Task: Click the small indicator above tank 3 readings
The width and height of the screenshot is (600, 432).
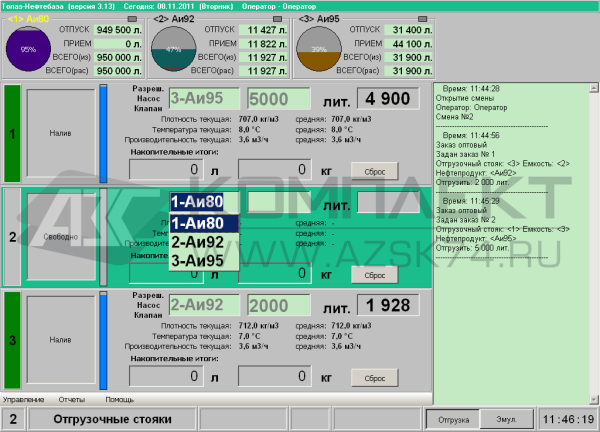Action: 424,19
